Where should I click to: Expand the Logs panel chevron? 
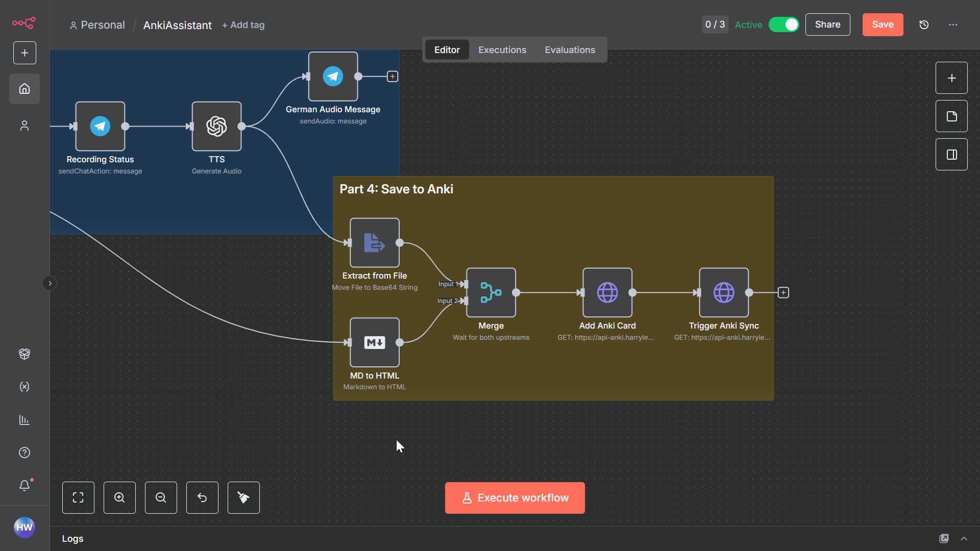coord(964,538)
